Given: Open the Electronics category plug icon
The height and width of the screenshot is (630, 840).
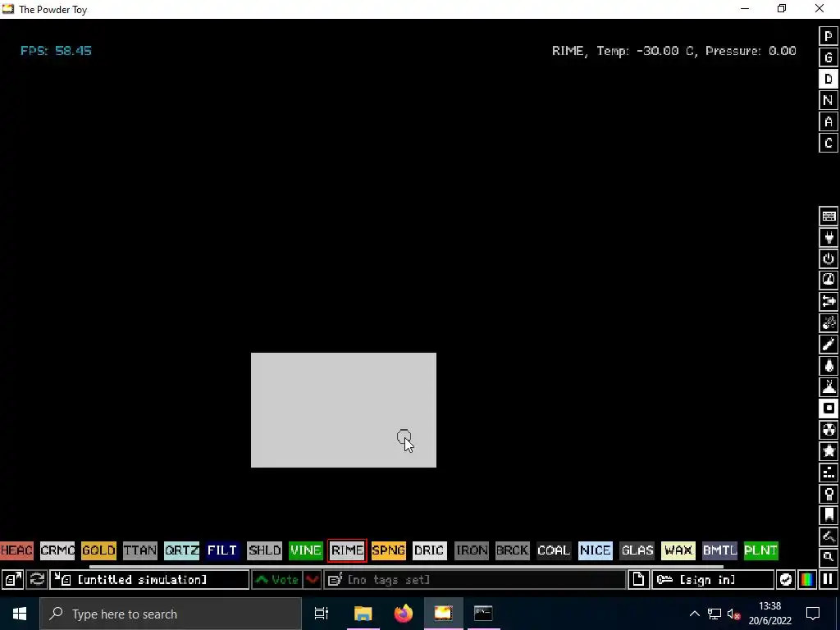Looking at the screenshot, I should 829,237.
